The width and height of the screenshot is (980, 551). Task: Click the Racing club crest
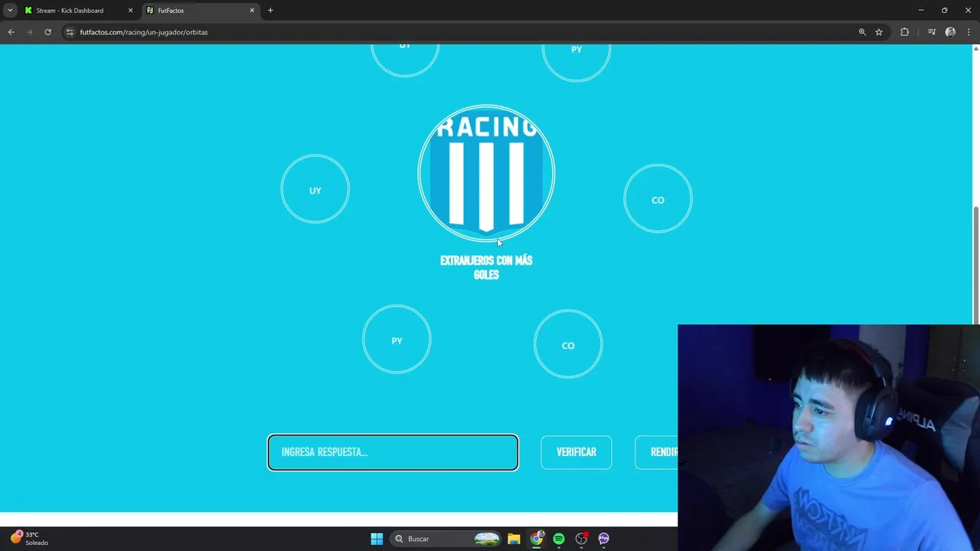click(x=486, y=173)
